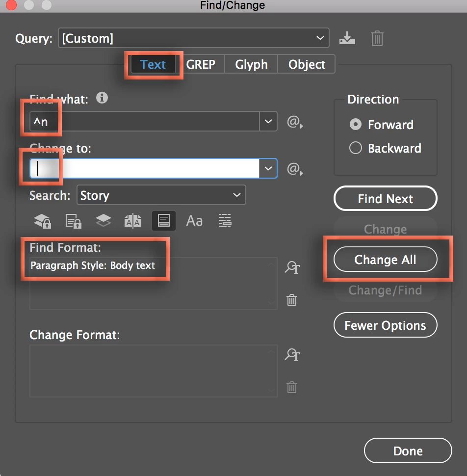Click the Change/Find button
467x476 pixels.
click(386, 290)
